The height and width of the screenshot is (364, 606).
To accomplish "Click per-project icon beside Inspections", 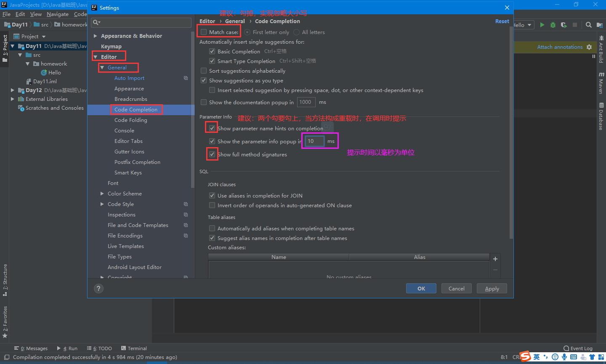I will [186, 215].
